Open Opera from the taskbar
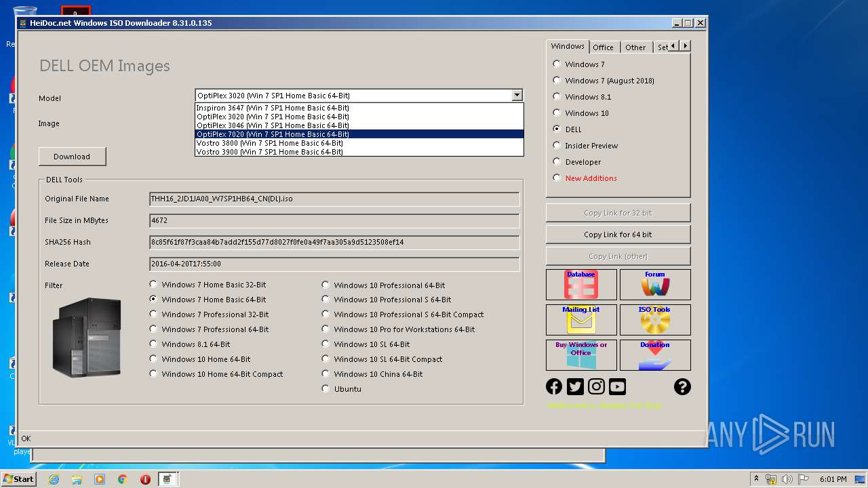 tap(145, 479)
